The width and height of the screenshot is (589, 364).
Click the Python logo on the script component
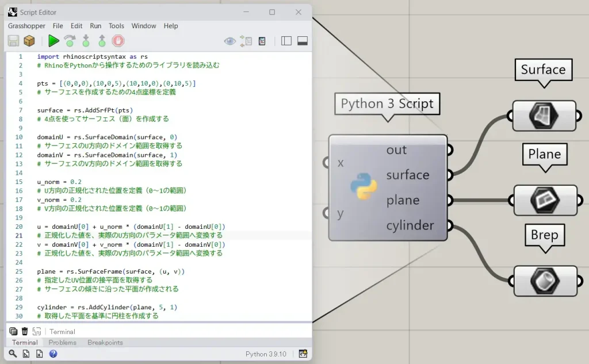click(364, 186)
